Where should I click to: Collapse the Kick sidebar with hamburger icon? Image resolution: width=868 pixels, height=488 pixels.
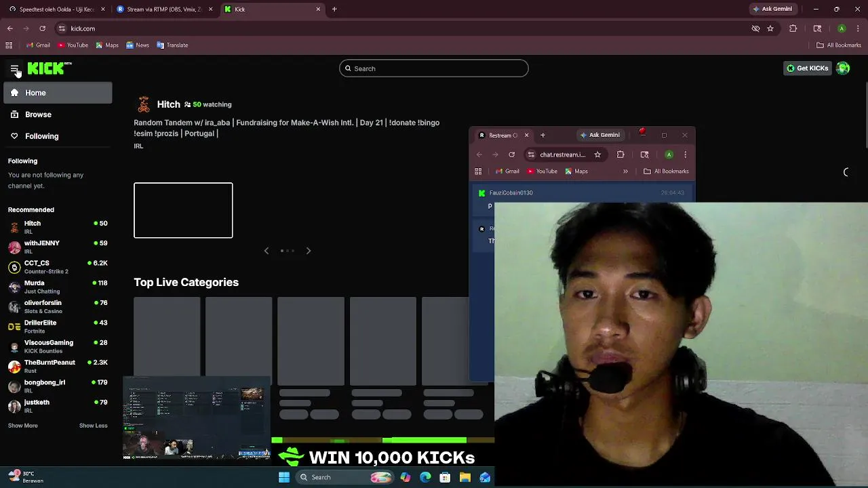tap(14, 68)
